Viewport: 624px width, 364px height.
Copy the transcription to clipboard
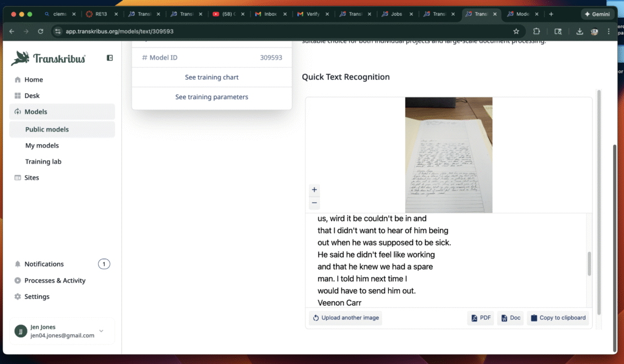[558, 318]
